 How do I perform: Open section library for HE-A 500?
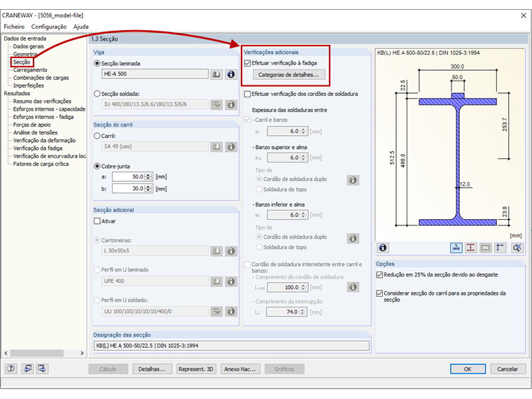(x=216, y=74)
